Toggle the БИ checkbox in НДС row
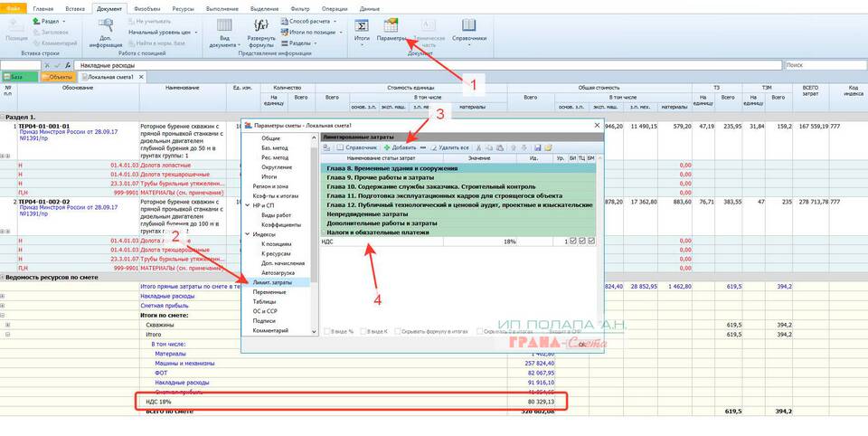Image resolution: width=868 pixels, height=436 pixels. click(572, 241)
